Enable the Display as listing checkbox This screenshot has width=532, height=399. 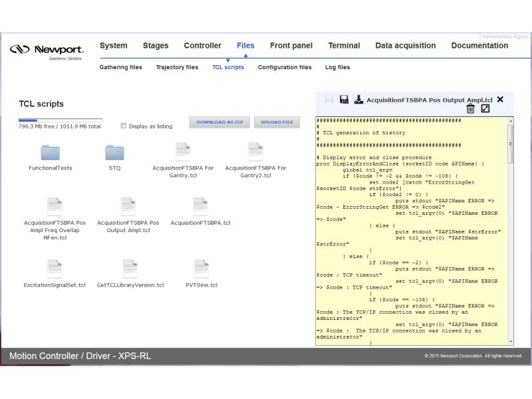(124, 126)
